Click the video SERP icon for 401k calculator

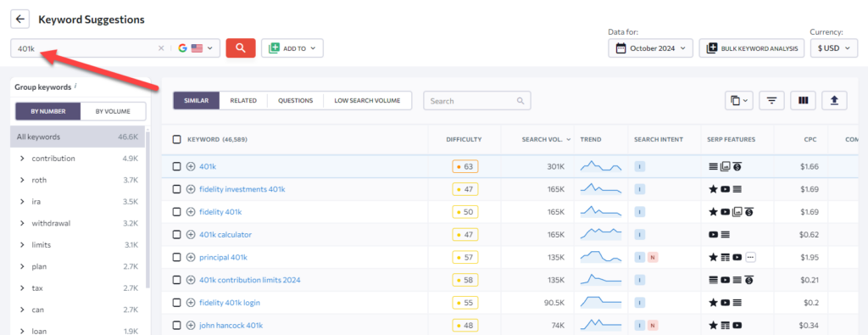[714, 235]
